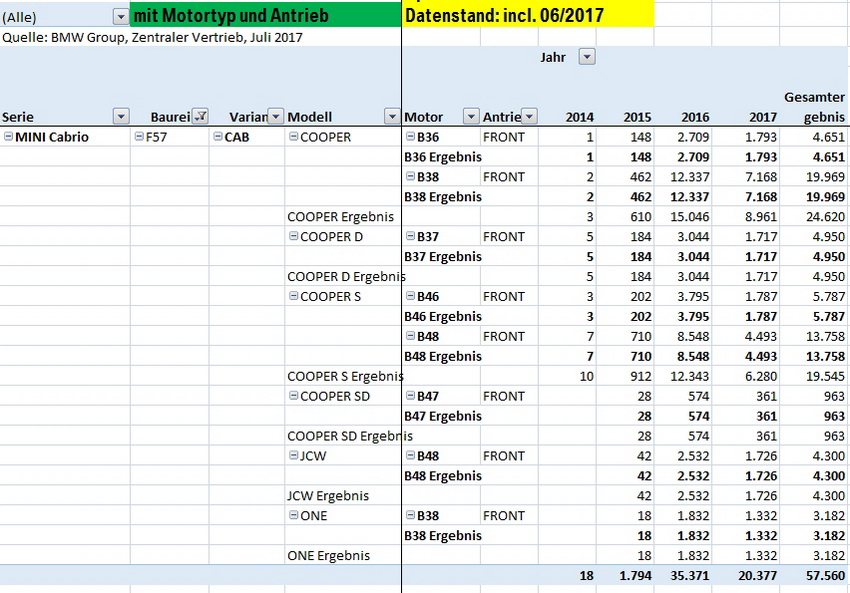The height and width of the screenshot is (593, 850).
Task: Select the green 'mit Motortyp und Antrieb' cell
Action: 266,15
